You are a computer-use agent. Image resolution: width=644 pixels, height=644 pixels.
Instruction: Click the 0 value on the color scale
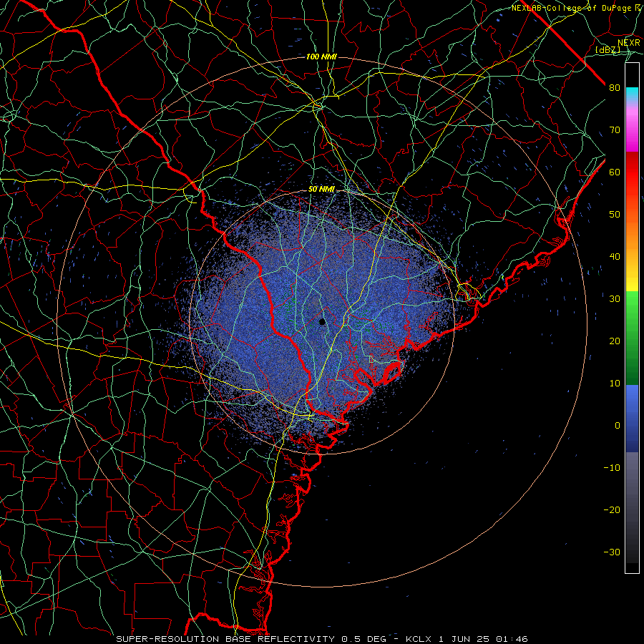(618, 426)
